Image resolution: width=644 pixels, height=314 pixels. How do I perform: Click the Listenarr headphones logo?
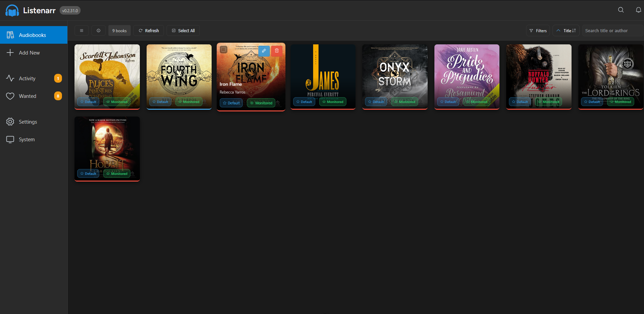[x=12, y=11]
